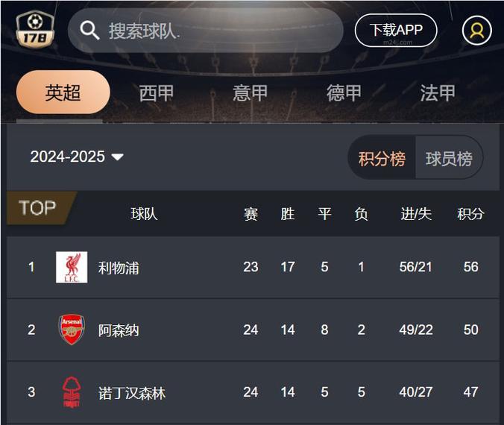Image resolution: width=504 pixels, height=425 pixels.
Task: Open the 意甲 league tab
Action: 251,92
